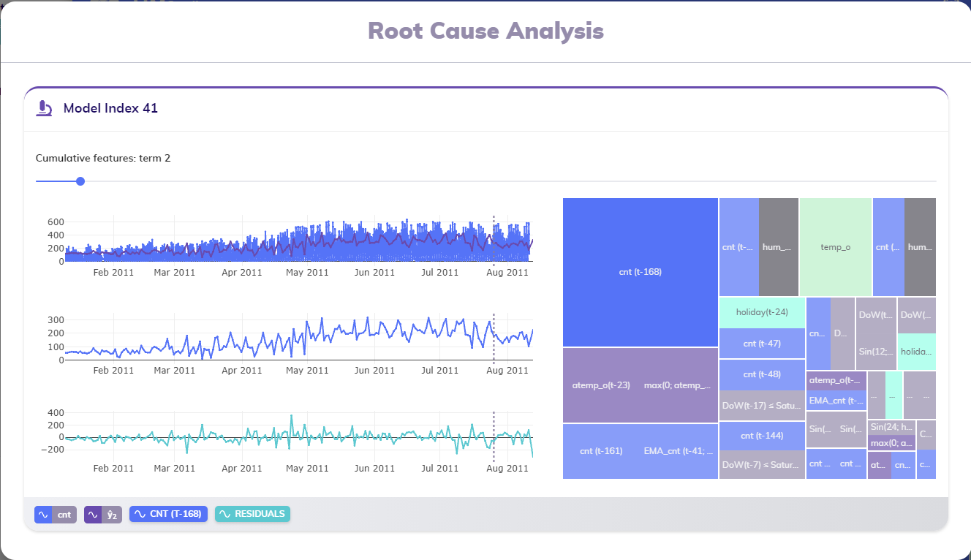Select the DoW(t-17) ≤ Satu... treemap cell
The width and height of the screenshot is (971, 560).
coord(762,405)
